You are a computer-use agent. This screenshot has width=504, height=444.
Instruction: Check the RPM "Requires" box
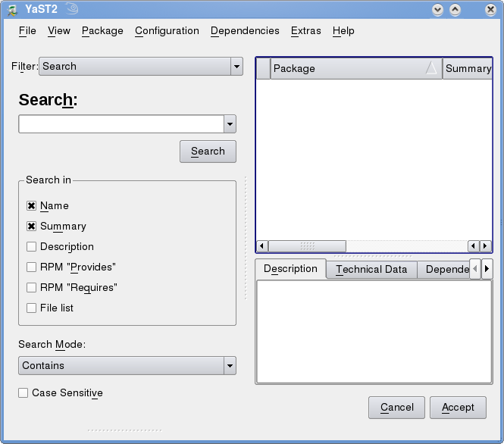[x=31, y=287]
